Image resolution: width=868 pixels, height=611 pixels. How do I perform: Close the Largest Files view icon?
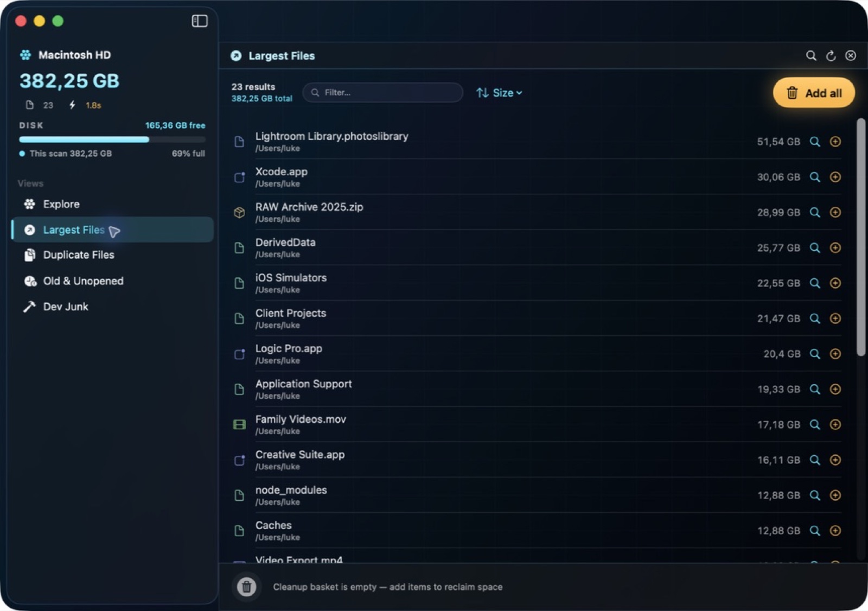click(x=851, y=56)
